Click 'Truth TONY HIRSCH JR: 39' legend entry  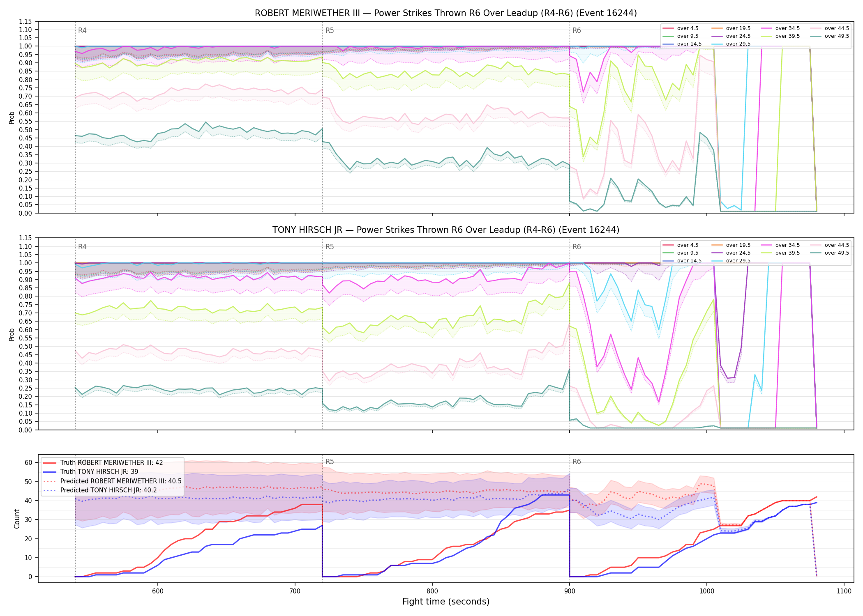(90, 472)
